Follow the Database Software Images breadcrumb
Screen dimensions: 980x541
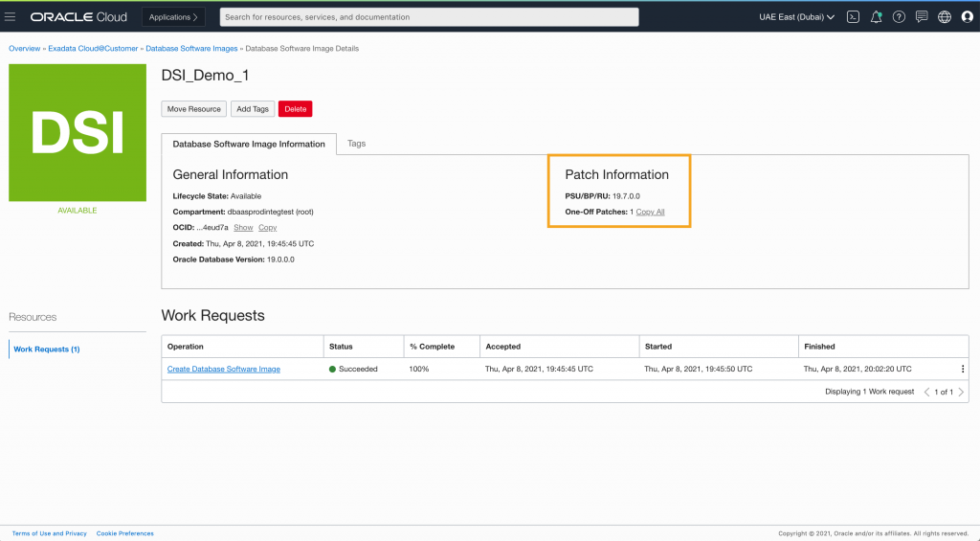pyautogui.click(x=191, y=48)
